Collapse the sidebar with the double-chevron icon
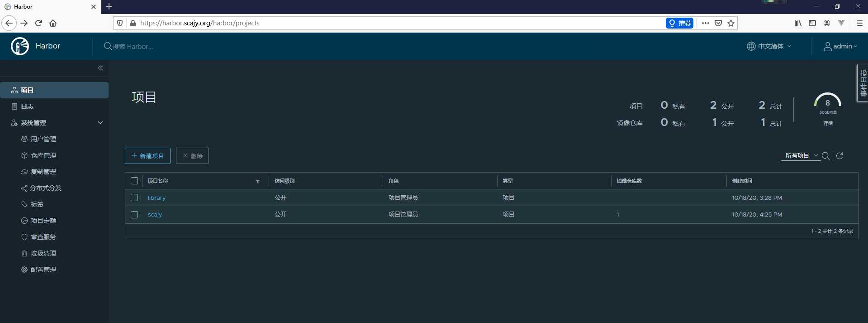This screenshot has height=323, width=868. click(100, 68)
